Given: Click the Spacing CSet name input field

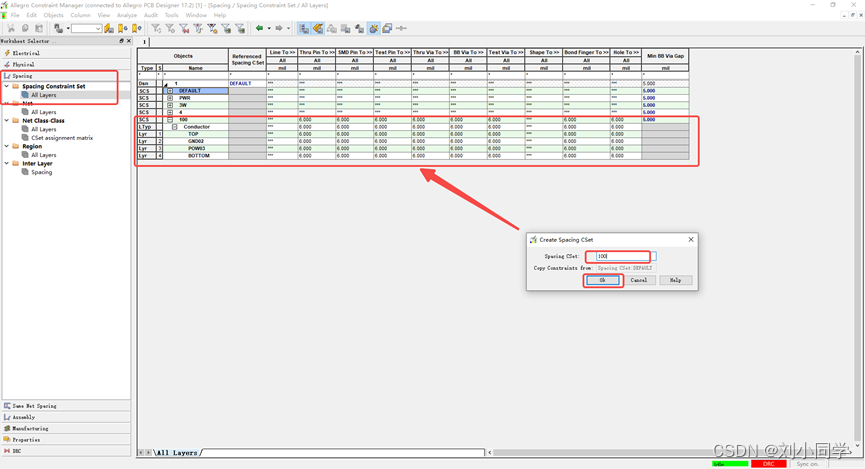Looking at the screenshot, I should tap(618, 256).
